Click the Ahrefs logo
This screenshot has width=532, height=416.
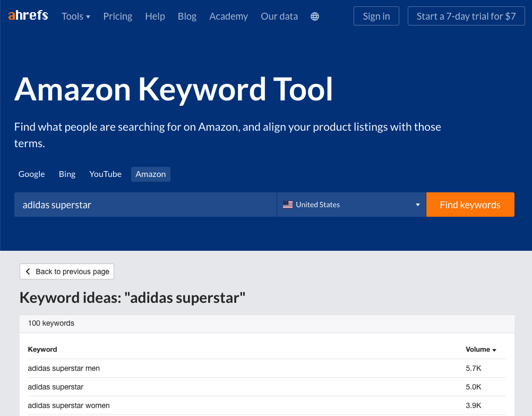point(28,16)
